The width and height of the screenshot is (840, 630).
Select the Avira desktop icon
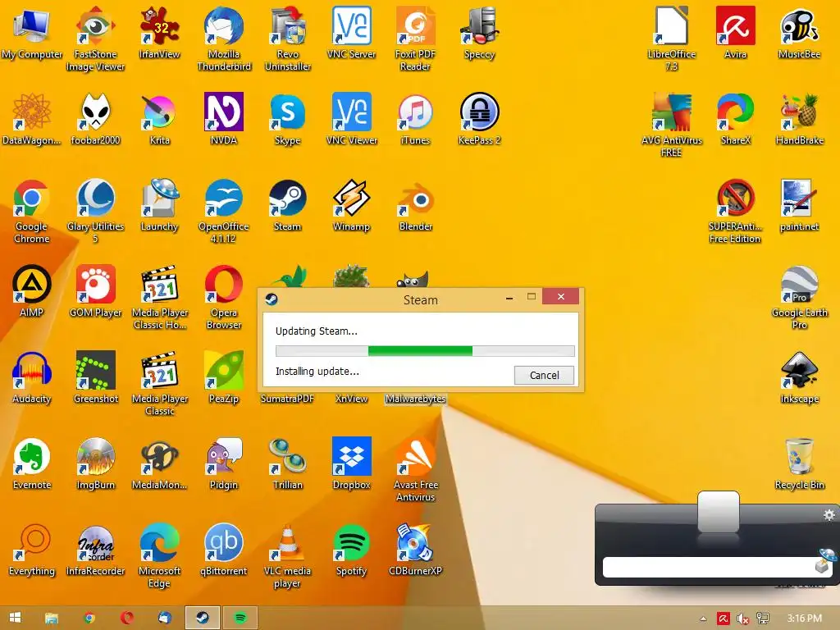coord(736,34)
